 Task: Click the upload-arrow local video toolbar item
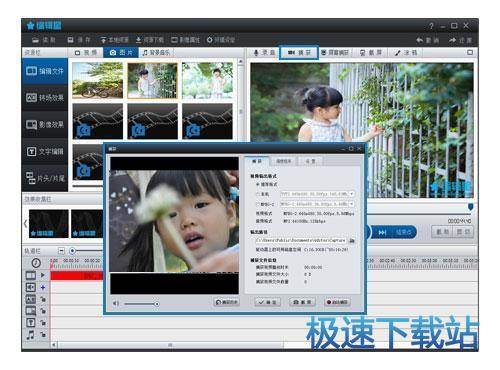tap(114, 40)
